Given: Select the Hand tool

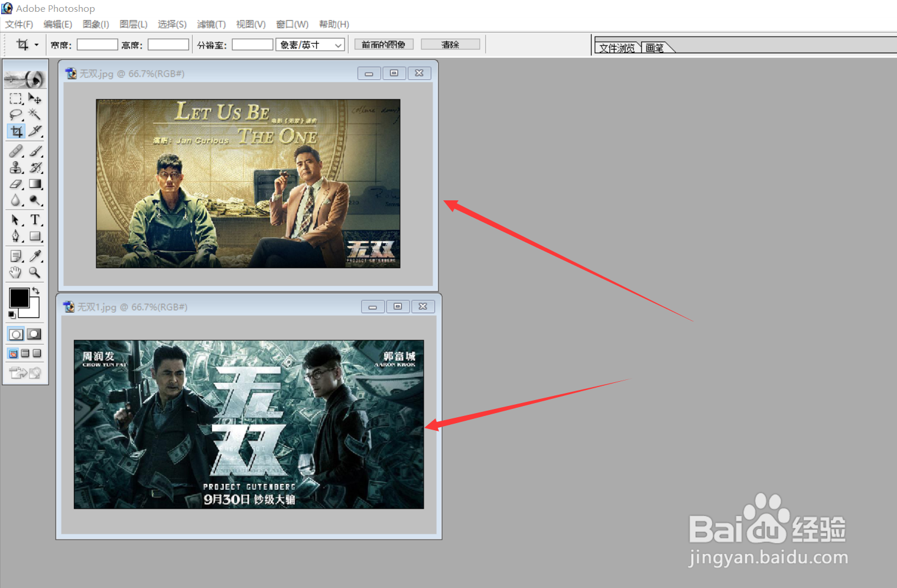Looking at the screenshot, I should [x=16, y=272].
